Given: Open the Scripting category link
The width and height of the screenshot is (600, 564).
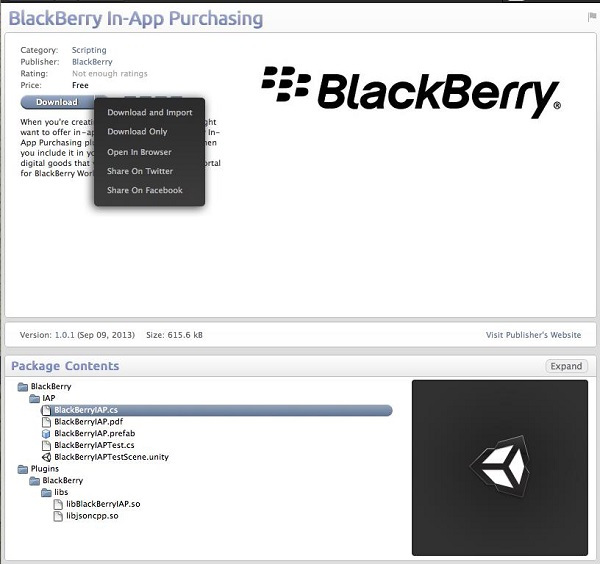Looking at the screenshot, I should pyautogui.click(x=89, y=50).
